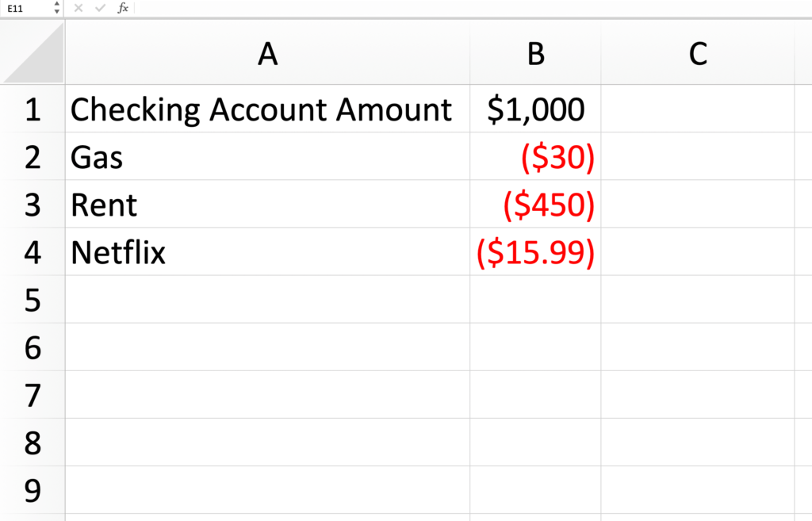The height and width of the screenshot is (521, 812).
Task: Click the Enter checkmark icon in formula bar
Action: pos(100,8)
